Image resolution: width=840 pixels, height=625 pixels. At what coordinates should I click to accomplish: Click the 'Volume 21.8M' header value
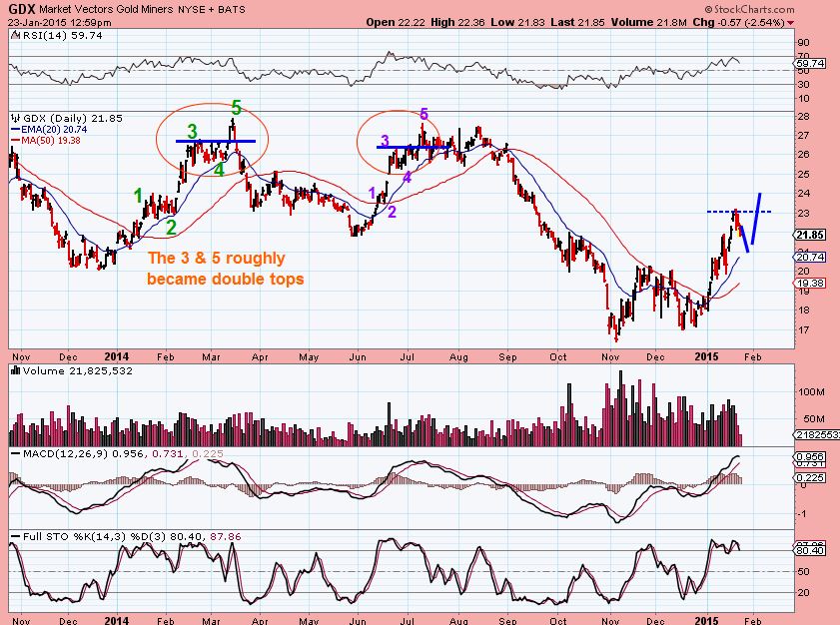(x=648, y=23)
